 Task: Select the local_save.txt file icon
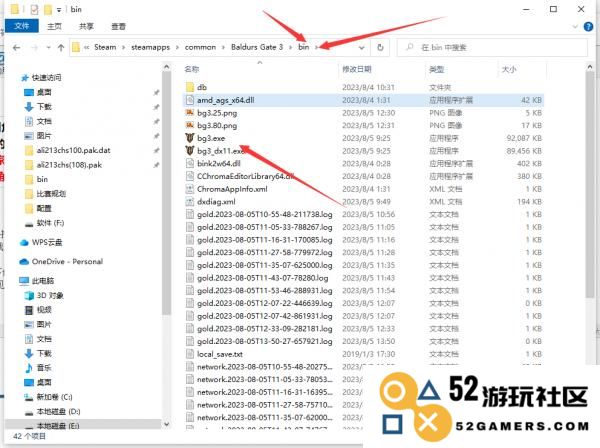(x=190, y=354)
